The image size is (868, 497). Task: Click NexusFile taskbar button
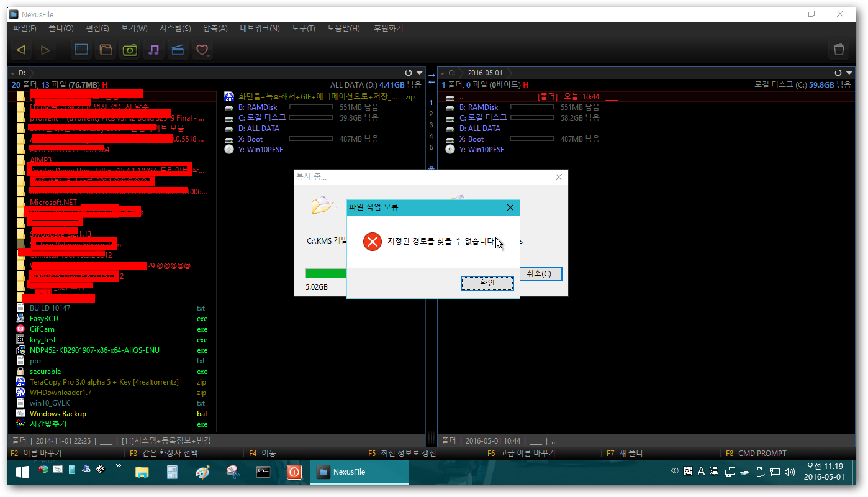[359, 472]
